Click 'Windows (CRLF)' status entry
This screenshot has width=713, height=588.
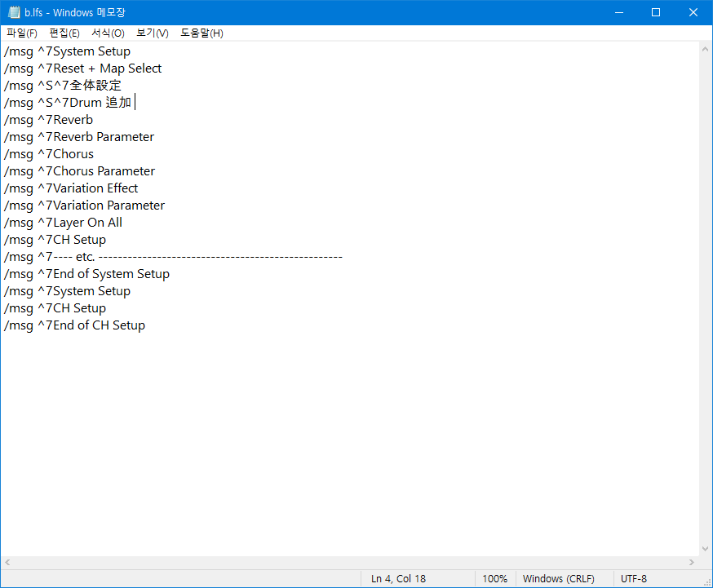click(x=558, y=579)
